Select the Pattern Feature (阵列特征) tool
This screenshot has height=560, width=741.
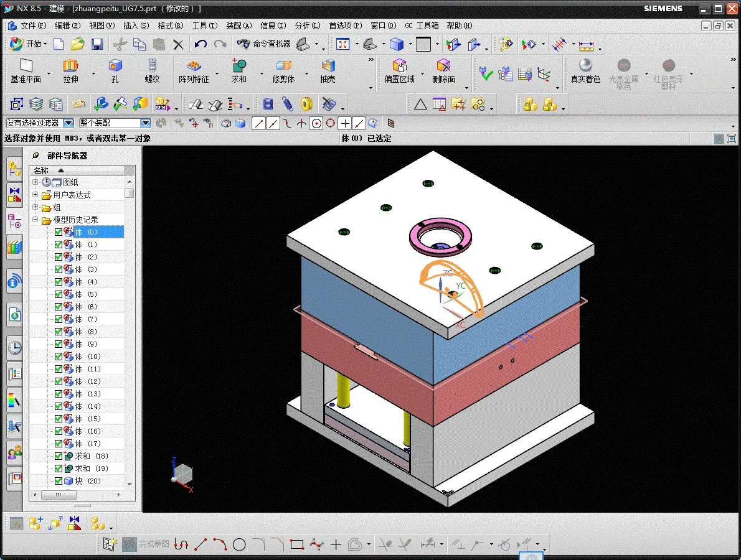click(x=194, y=71)
